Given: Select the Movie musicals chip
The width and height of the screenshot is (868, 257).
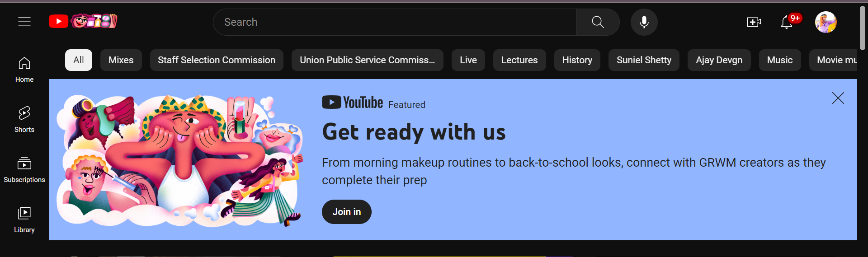Looking at the screenshot, I should (x=833, y=60).
